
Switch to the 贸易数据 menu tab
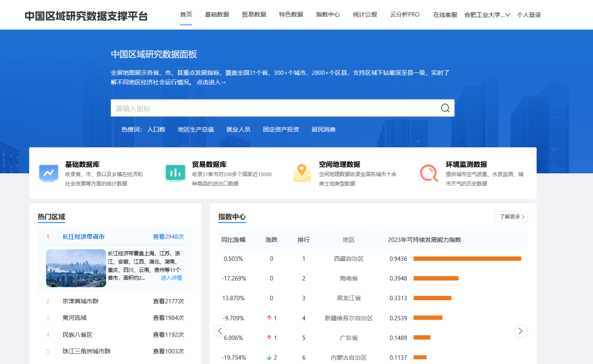pyautogui.click(x=254, y=14)
